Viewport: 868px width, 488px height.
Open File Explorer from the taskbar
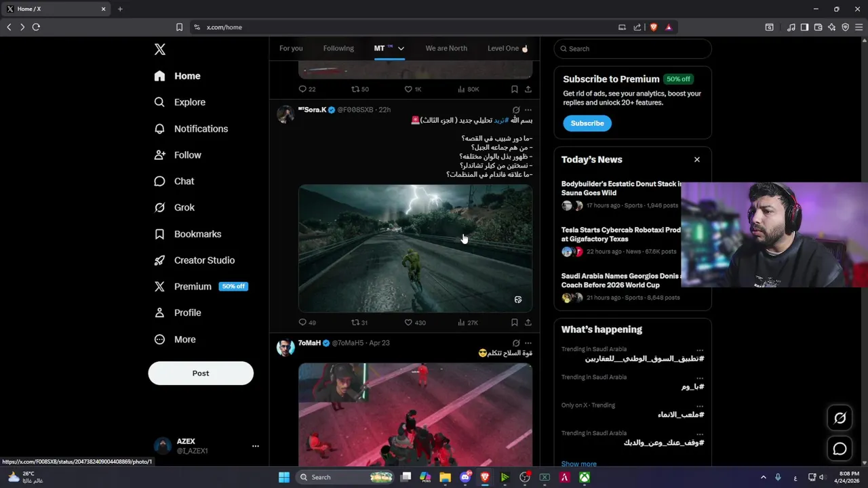pos(446,477)
